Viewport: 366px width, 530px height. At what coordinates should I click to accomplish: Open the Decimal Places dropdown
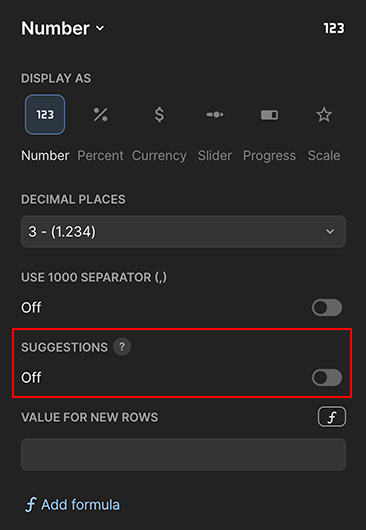184,232
